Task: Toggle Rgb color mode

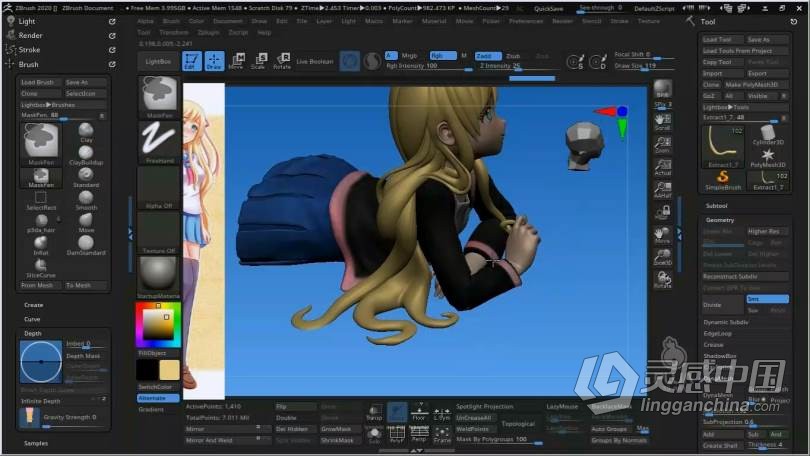Action: click(x=442, y=55)
